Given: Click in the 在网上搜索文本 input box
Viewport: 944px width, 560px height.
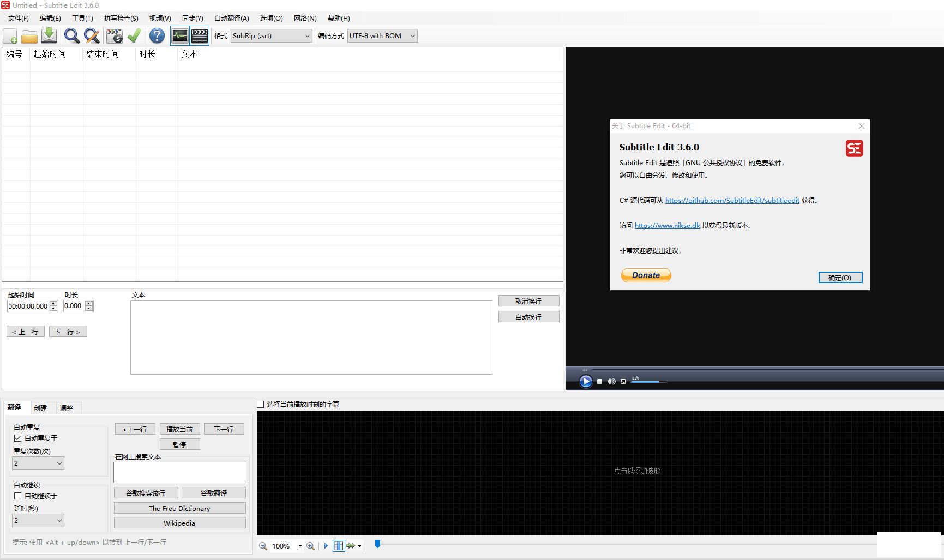Looking at the screenshot, I should tap(180, 472).
